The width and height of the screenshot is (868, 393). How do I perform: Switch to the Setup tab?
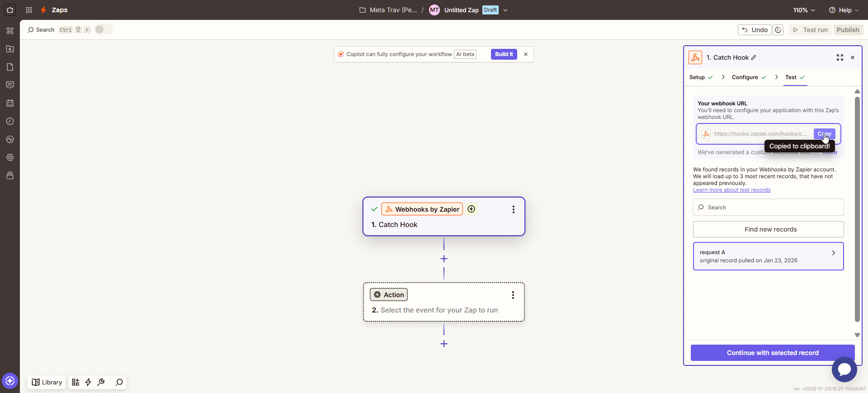click(701, 77)
